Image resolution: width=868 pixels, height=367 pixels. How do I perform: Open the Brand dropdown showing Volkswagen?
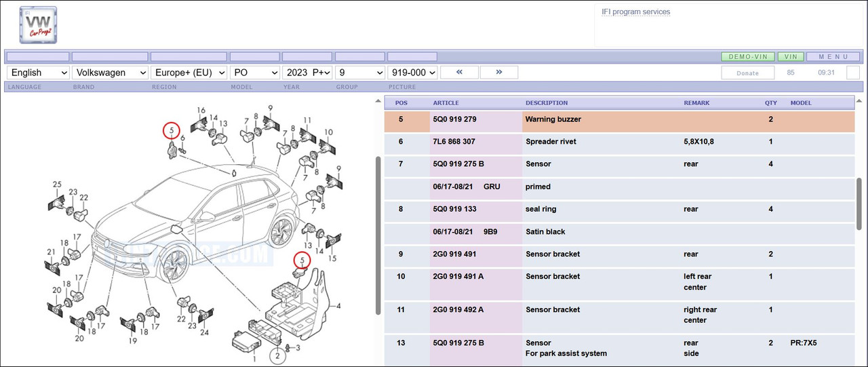[x=111, y=73]
